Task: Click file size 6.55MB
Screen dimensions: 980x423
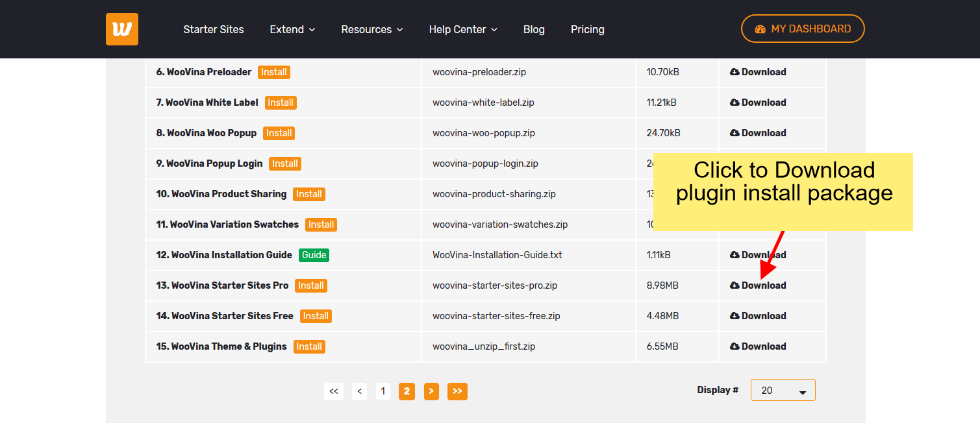Action: tap(662, 346)
